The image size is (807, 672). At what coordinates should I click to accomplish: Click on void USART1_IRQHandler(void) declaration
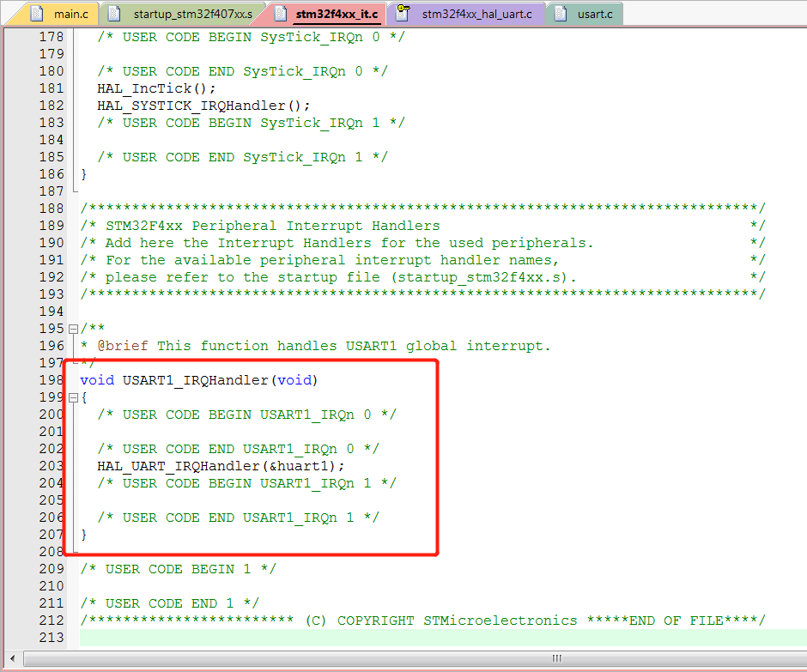199,380
